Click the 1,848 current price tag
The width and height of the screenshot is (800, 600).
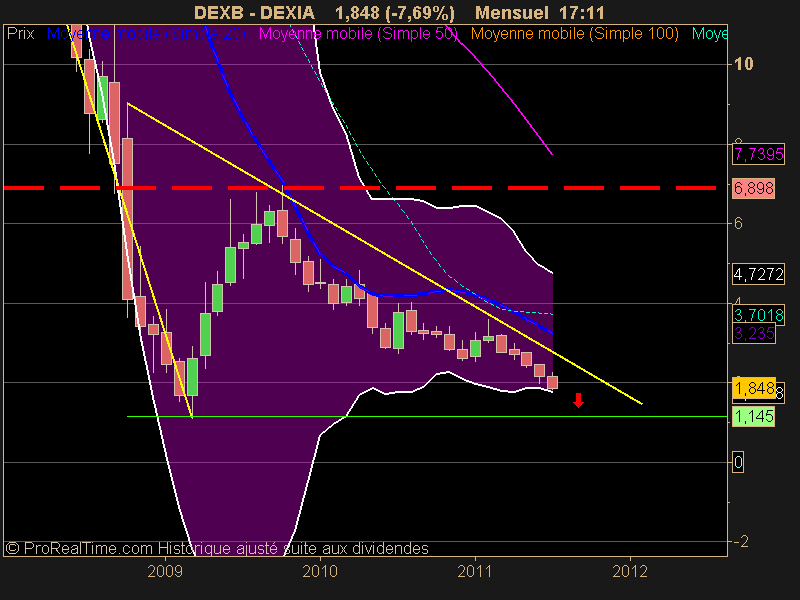pyautogui.click(x=754, y=388)
